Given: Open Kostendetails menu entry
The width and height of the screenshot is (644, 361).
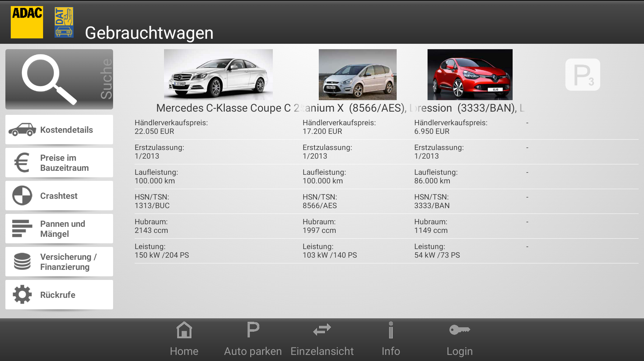Looking at the screenshot, I should point(59,130).
